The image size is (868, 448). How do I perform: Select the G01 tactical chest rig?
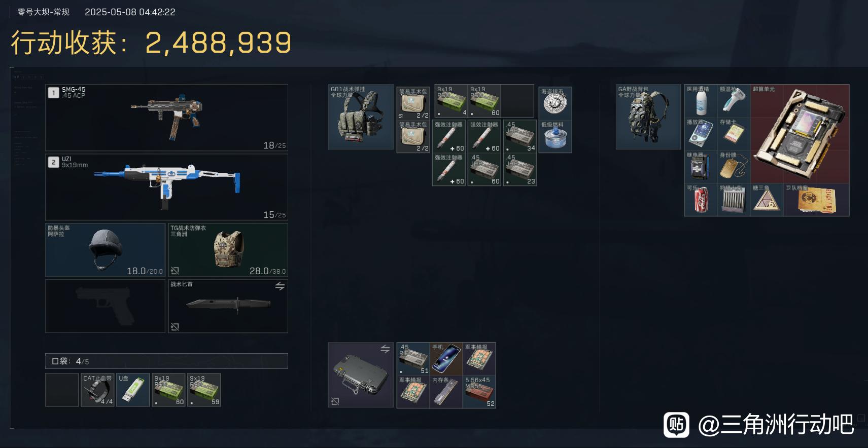[361, 117]
